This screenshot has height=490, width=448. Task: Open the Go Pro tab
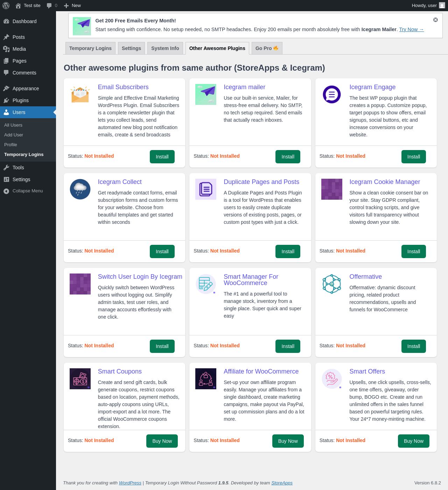tap(267, 48)
